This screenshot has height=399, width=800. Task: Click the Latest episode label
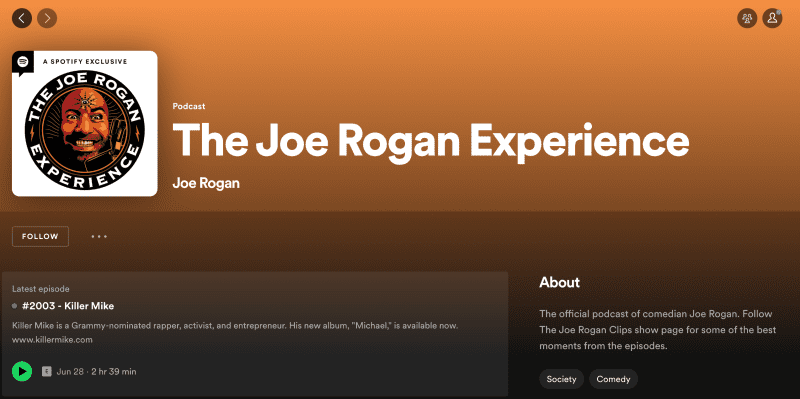(x=41, y=289)
